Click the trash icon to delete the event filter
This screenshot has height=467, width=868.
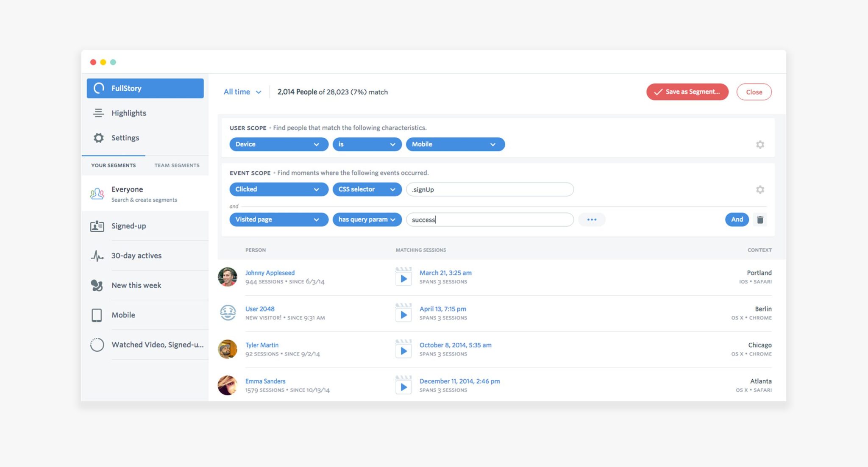(x=760, y=220)
